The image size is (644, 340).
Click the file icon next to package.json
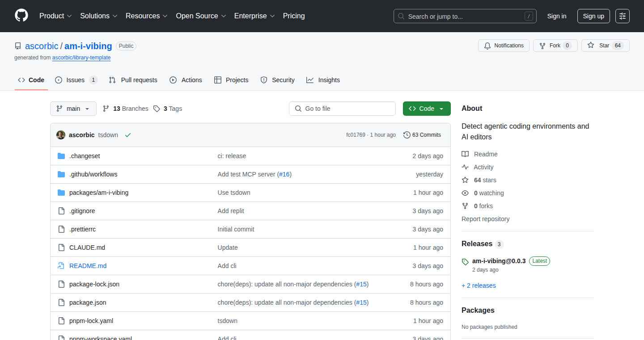pos(61,302)
